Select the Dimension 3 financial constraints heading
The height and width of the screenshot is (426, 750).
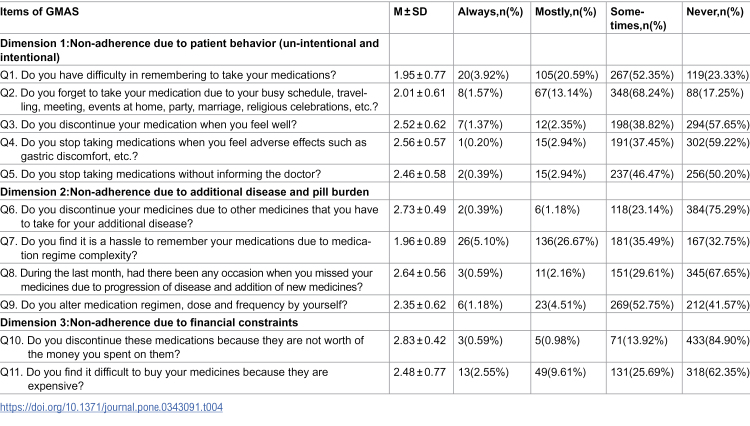click(149, 323)
